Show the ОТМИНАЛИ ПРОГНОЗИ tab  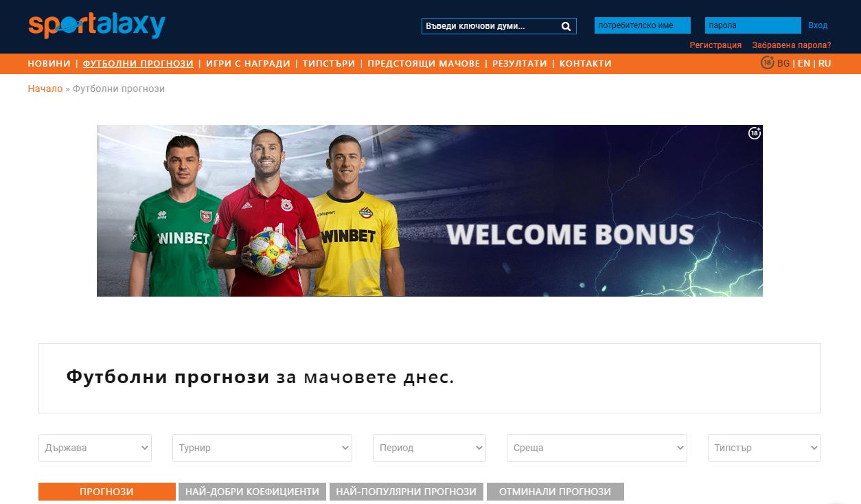coord(555,492)
